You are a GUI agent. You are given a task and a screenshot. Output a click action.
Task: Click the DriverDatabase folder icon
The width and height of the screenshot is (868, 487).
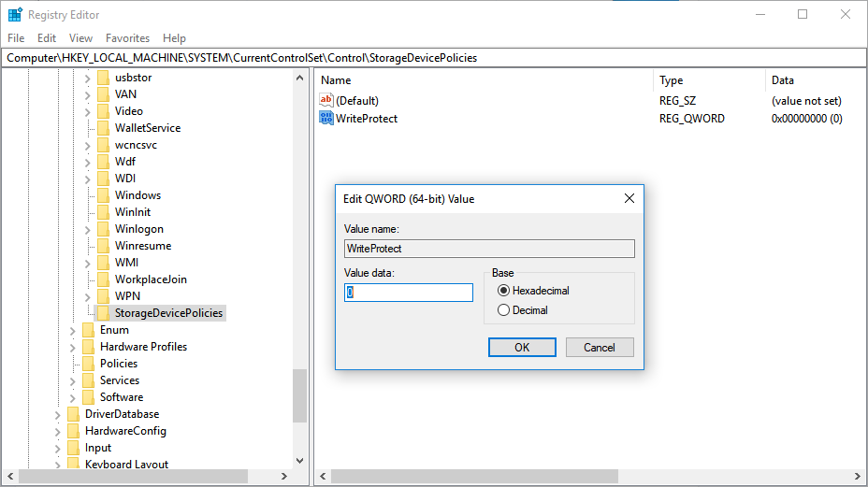pyautogui.click(x=74, y=414)
